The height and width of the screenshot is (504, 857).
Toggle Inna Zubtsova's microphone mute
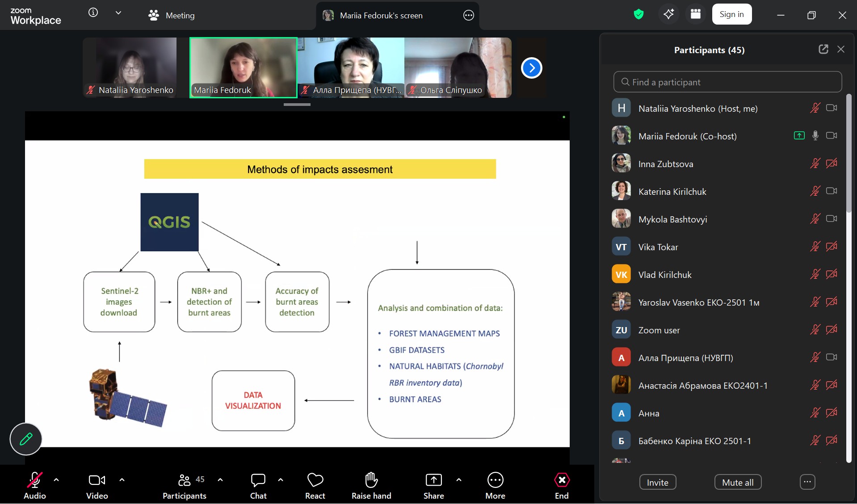coord(815,164)
